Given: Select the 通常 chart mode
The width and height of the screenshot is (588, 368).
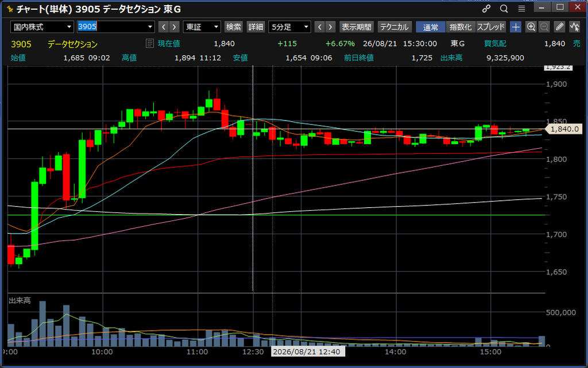Looking at the screenshot, I should click(x=431, y=27).
